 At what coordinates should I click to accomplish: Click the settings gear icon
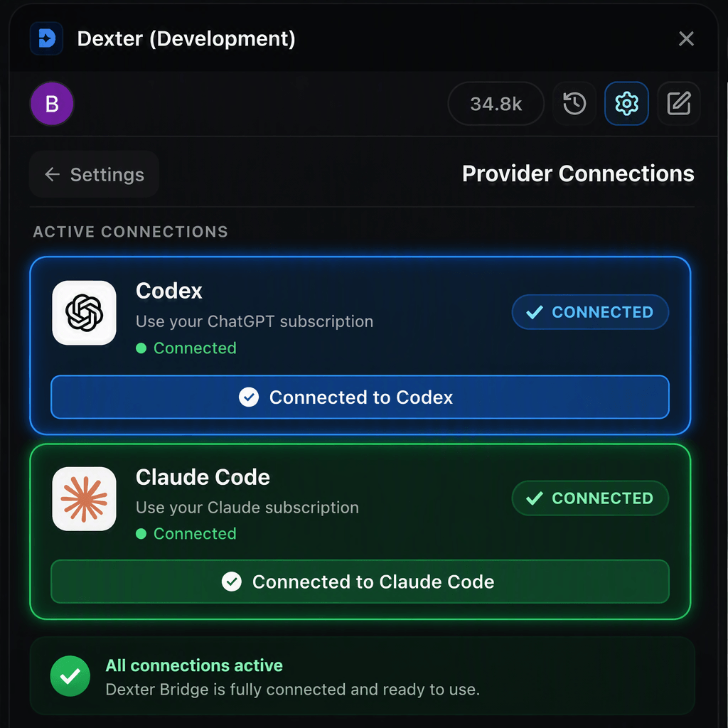pyautogui.click(x=626, y=104)
